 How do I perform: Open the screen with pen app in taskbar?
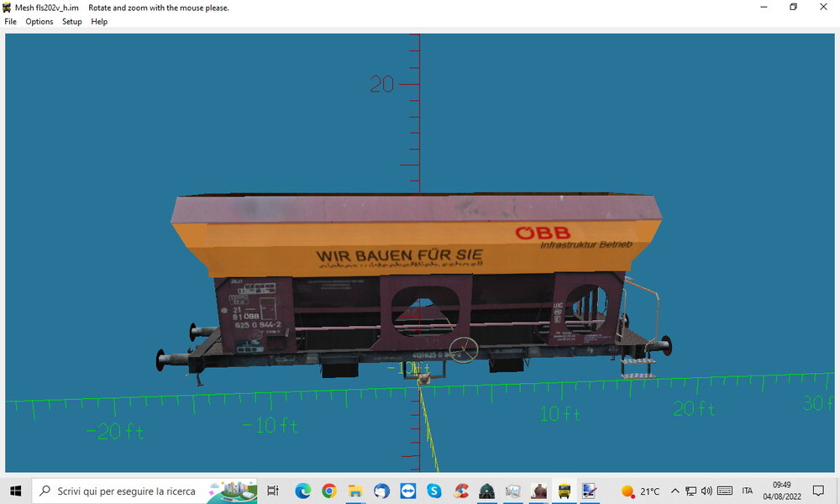[590, 491]
